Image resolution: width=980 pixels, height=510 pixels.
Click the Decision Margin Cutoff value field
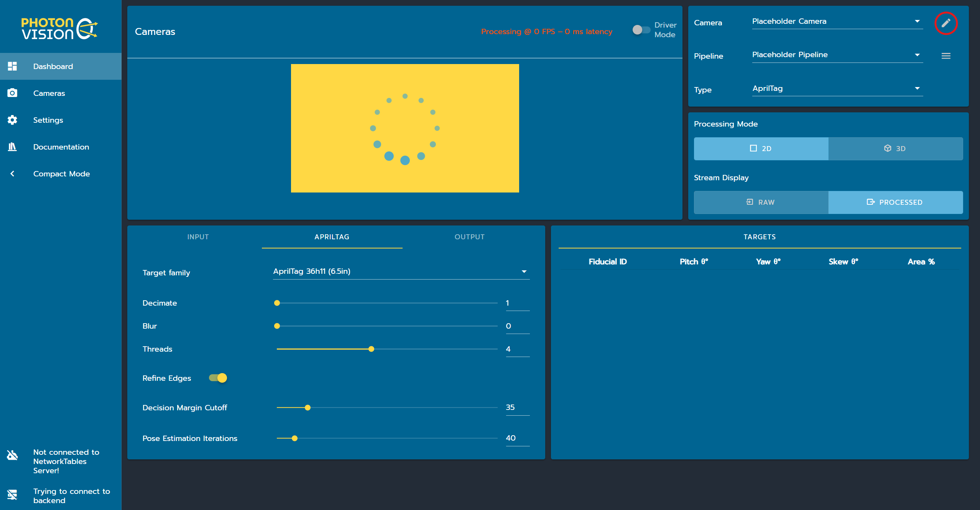517,408
